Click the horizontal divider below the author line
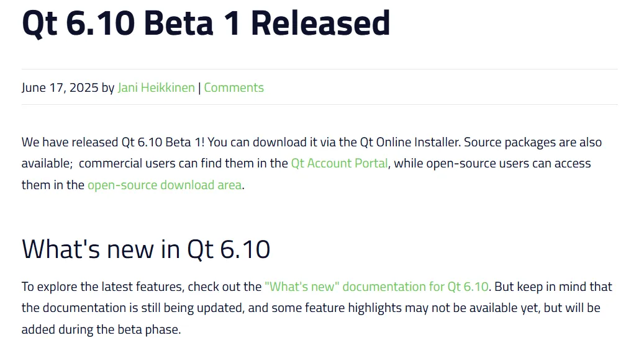Screen dimensions: 644x356 [x=319, y=104]
